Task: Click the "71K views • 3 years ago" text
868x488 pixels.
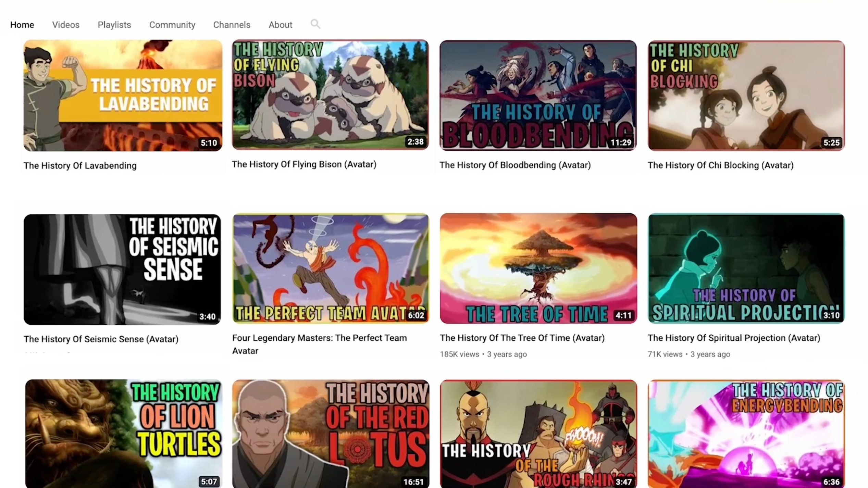Action: click(x=689, y=354)
